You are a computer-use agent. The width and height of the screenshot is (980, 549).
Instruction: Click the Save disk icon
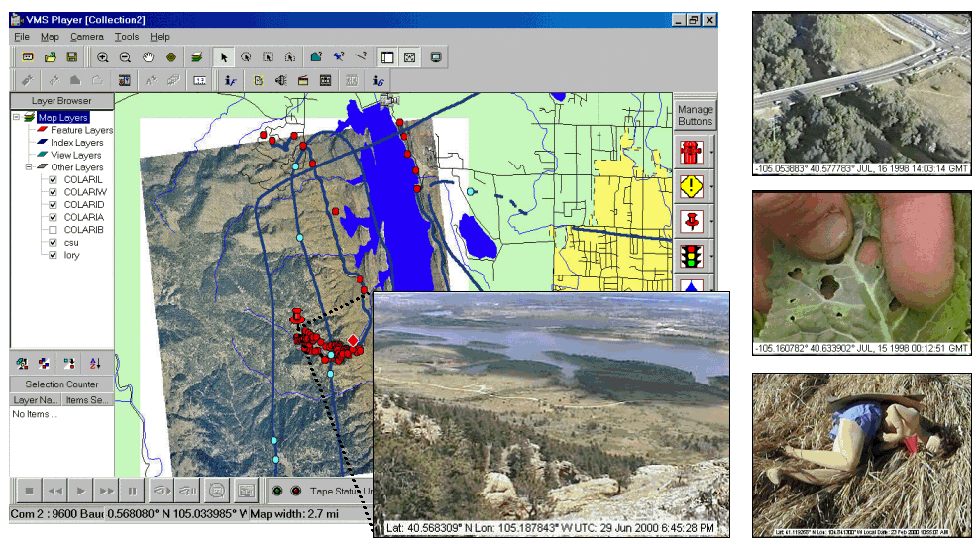tap(72, 57)
